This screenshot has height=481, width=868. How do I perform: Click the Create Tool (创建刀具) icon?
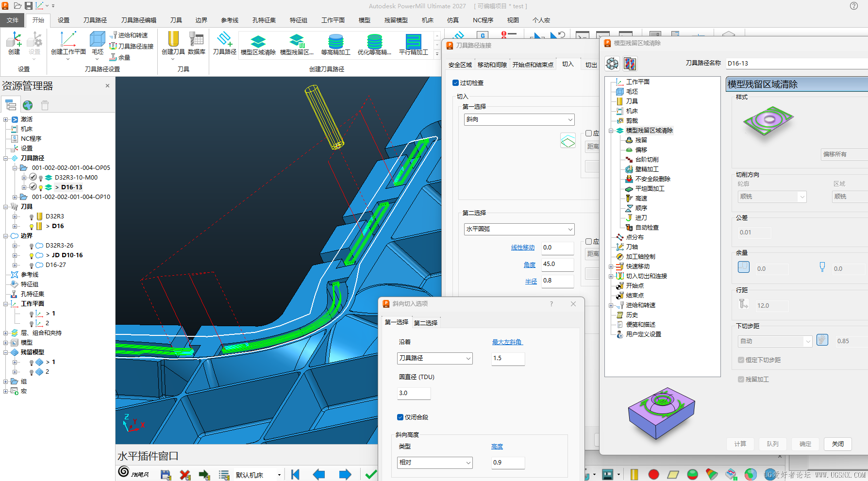(x=173, y=43)
